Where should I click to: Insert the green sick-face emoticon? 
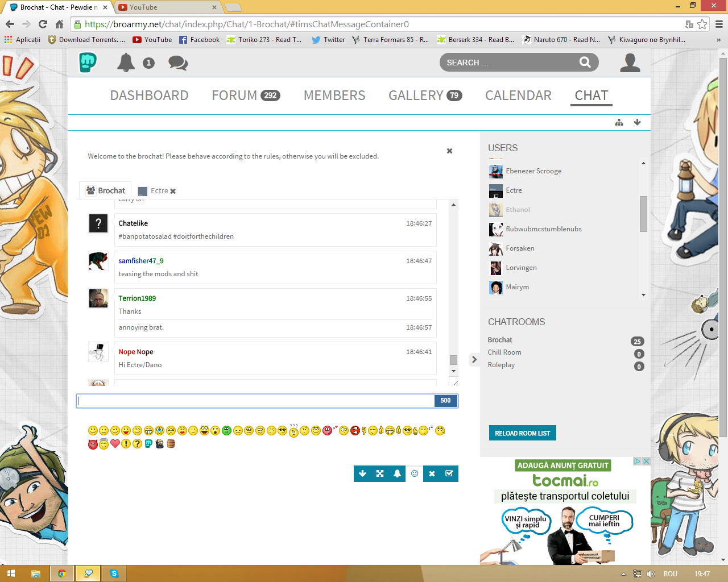226,431
